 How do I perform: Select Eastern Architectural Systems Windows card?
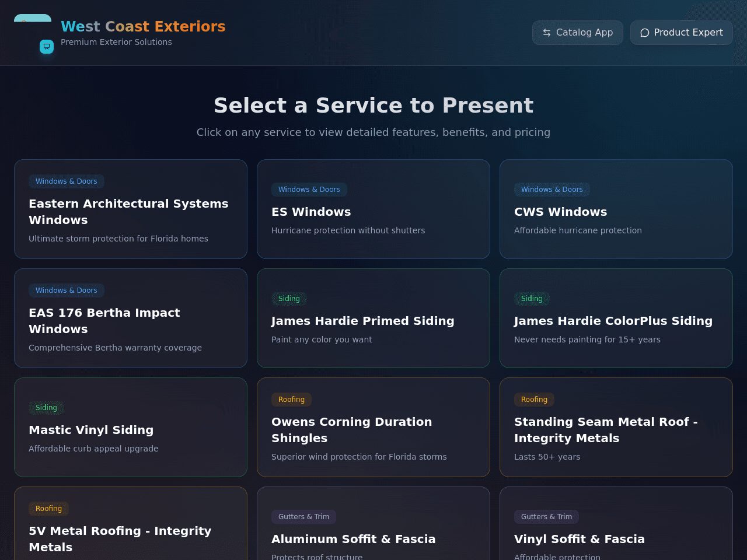tap(131, 209)
